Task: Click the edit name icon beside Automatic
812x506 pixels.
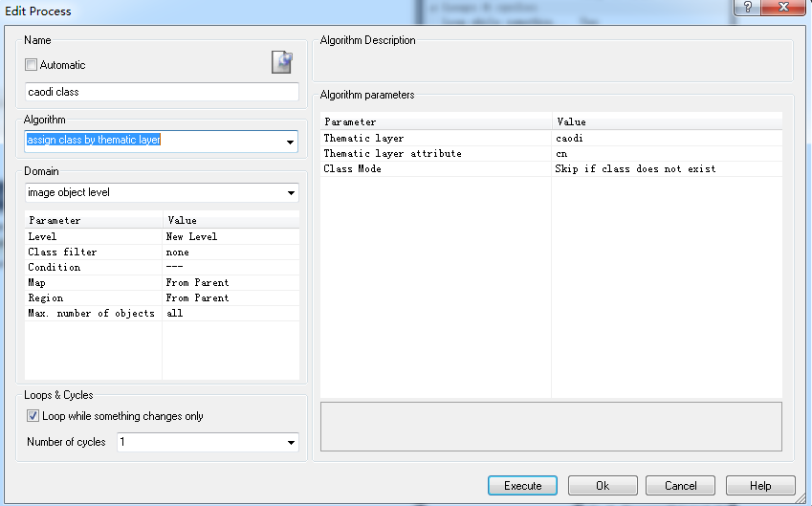Action: tap(282, 62)
